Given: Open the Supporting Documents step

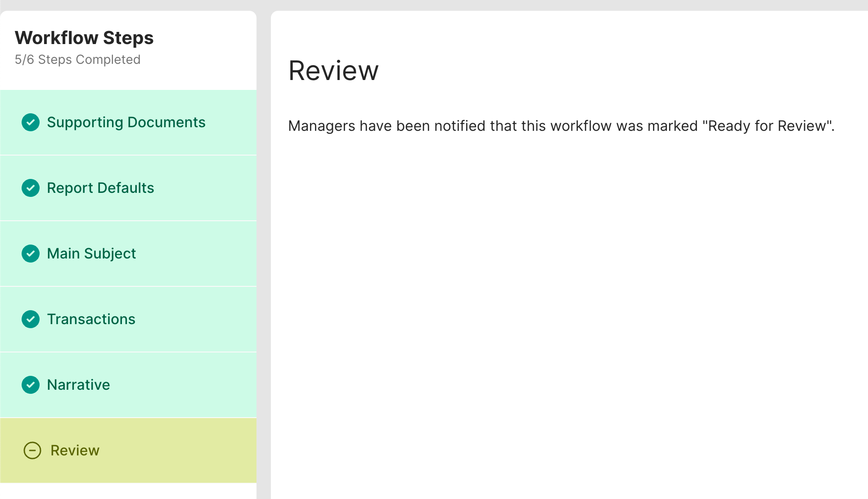Looking at the screenshot, I should pos(126,122).
